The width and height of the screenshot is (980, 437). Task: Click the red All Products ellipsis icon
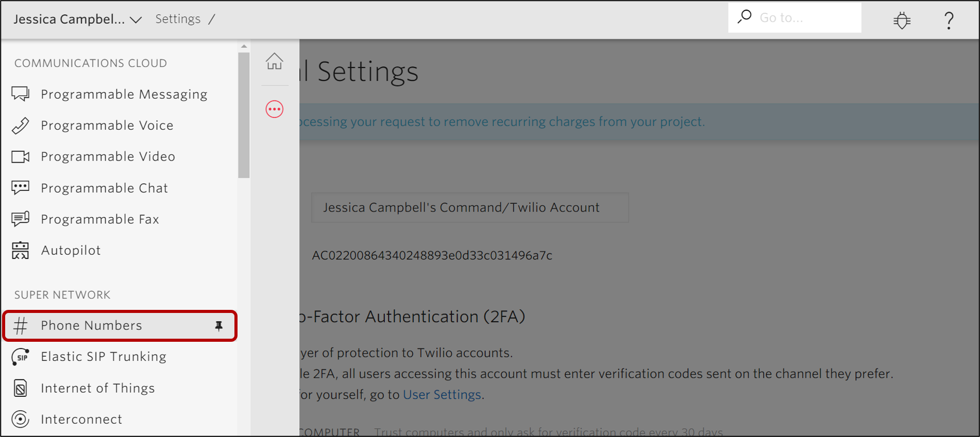274,109
